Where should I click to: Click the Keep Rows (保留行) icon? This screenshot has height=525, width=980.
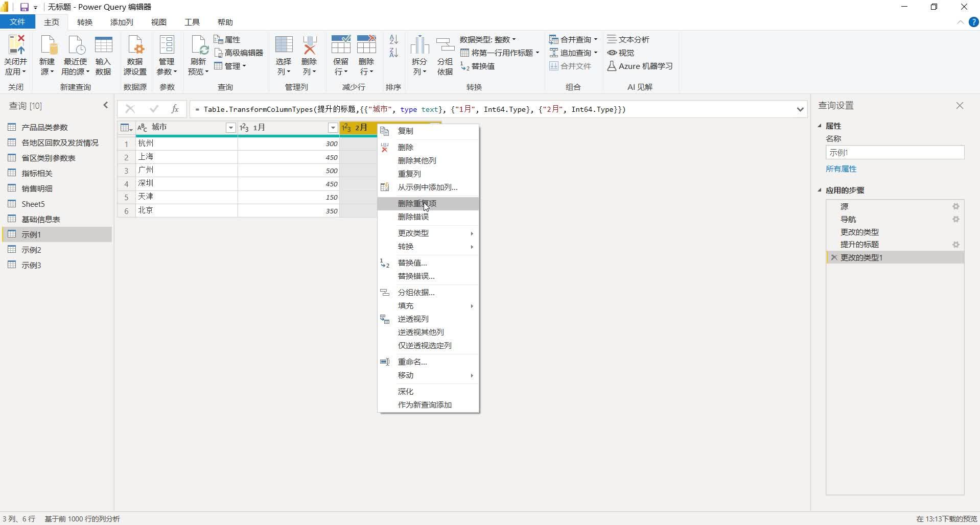click(x=341, y=45)
